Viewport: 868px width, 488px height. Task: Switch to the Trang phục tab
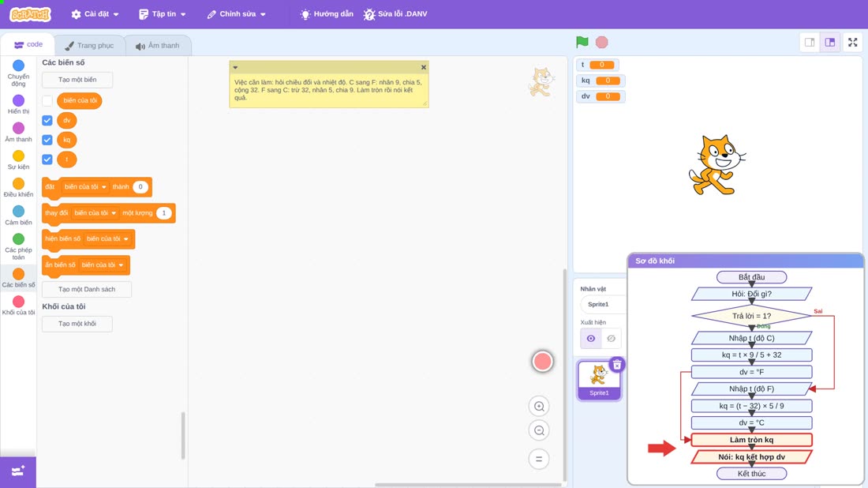pyautogui.click(x=89, y=46)
